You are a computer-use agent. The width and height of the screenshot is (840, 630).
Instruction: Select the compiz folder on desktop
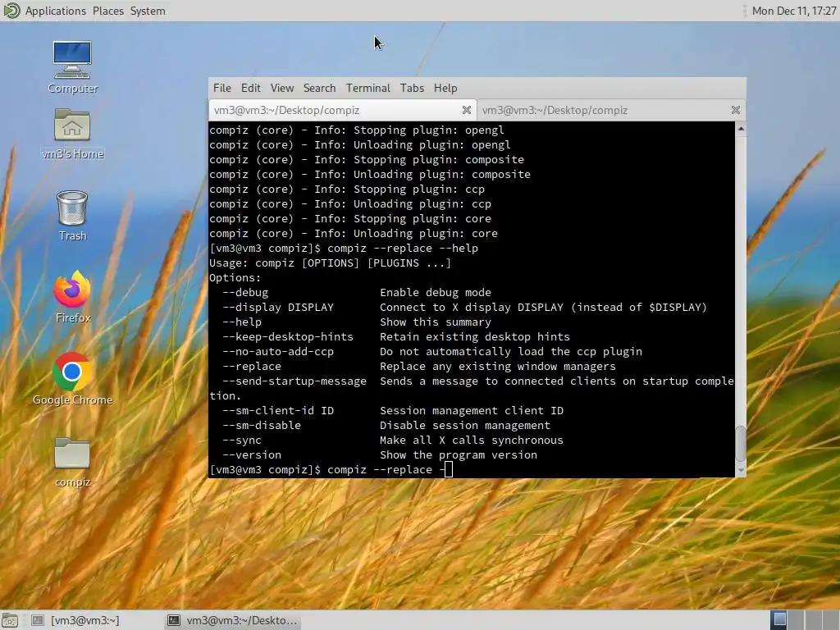72,462
